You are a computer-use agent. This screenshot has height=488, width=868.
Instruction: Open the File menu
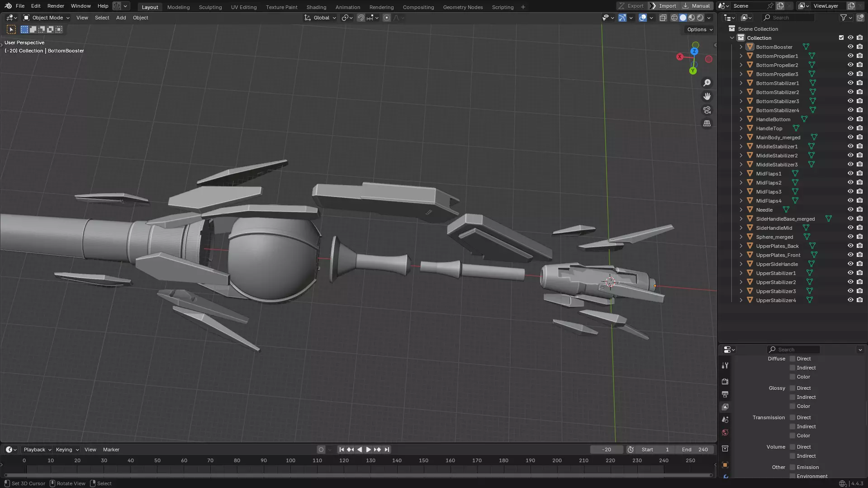pyautogui.click(x=20, y=6)
